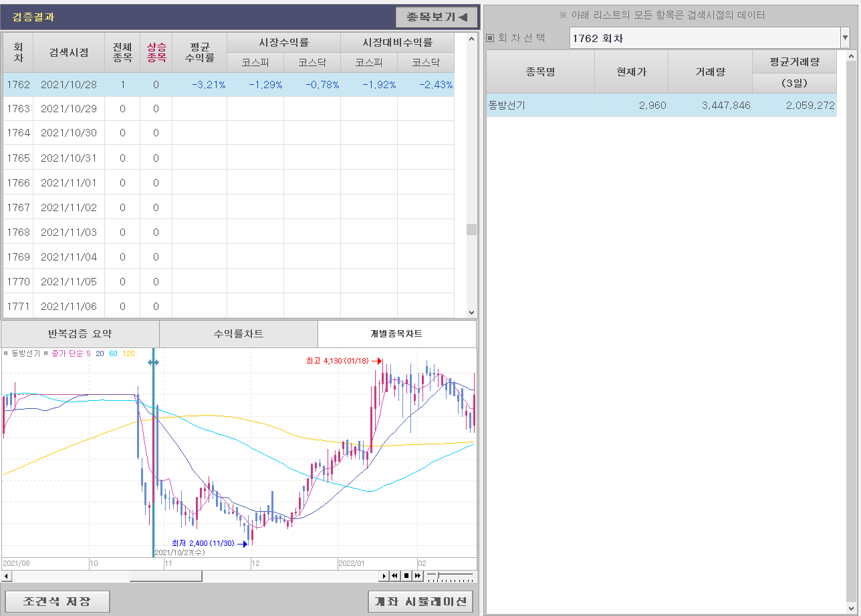
Task: Click the 종가 단순 legend marker
Action: click(46, 353)
